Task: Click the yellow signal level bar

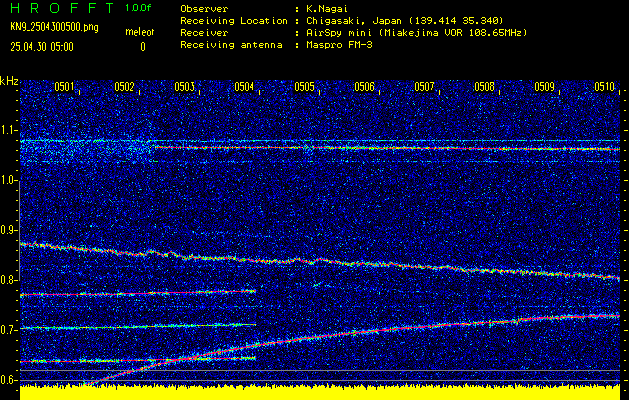Action: [x=320, y=392]
